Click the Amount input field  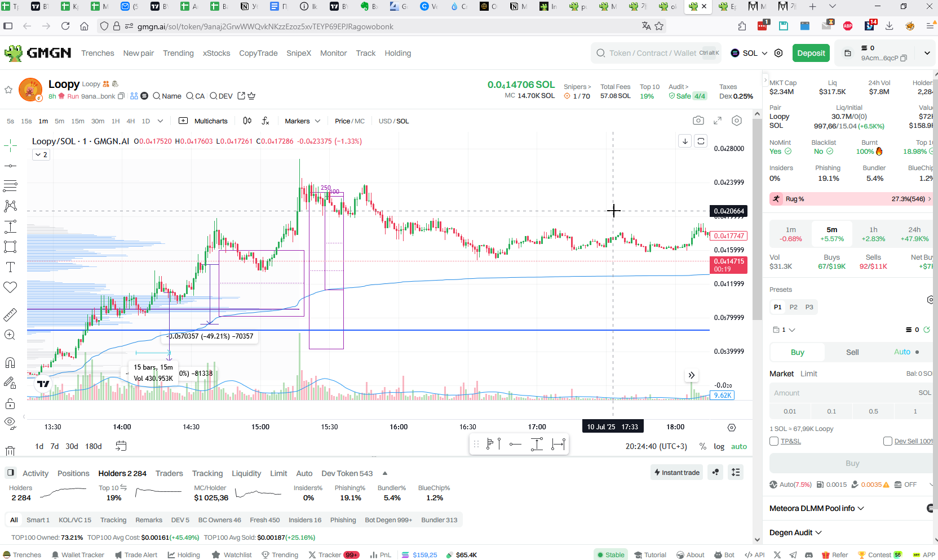tap(851, 393)
